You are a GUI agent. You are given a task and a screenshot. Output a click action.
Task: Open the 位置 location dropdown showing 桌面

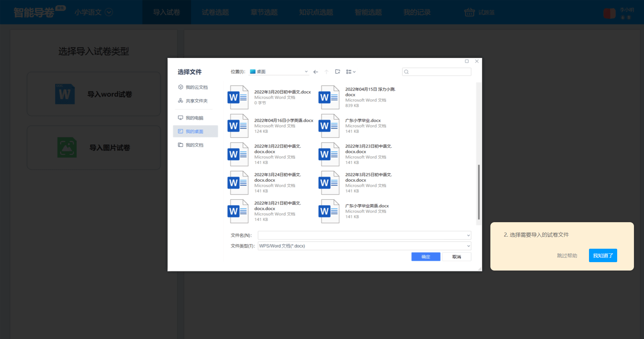[279, 72]
